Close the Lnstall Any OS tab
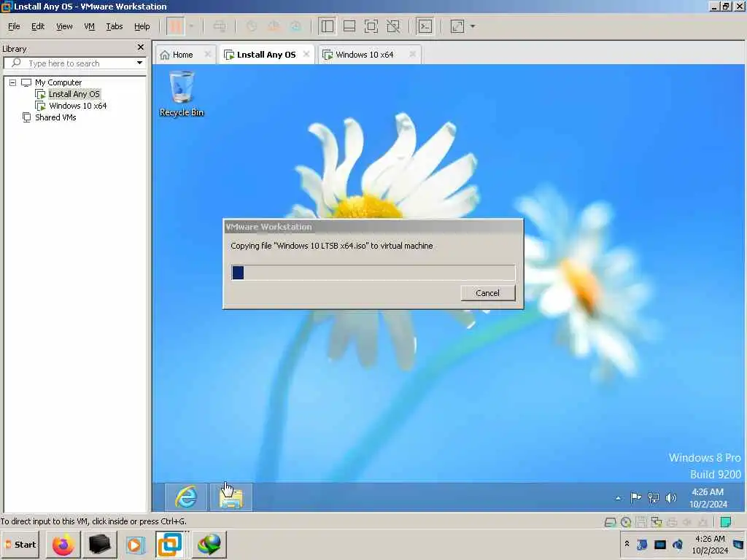 pos(306,54)
